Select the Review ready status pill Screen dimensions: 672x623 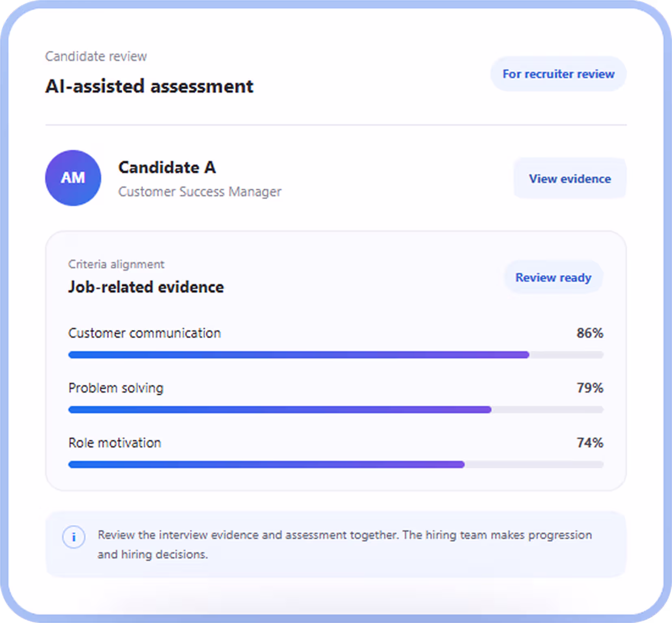click(553, 278)
